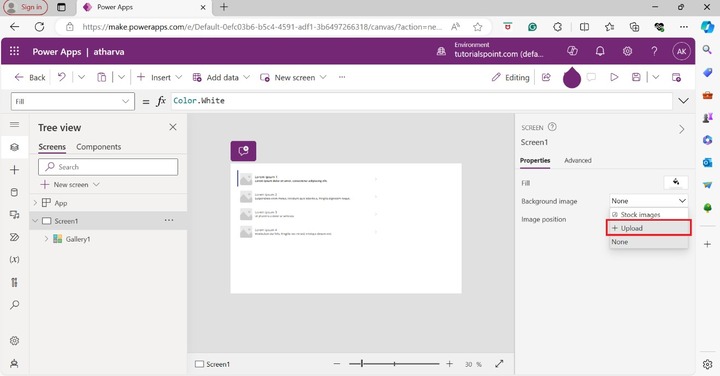Choose Stock images from dropdown list
The image size is (720, 376).
648,214
